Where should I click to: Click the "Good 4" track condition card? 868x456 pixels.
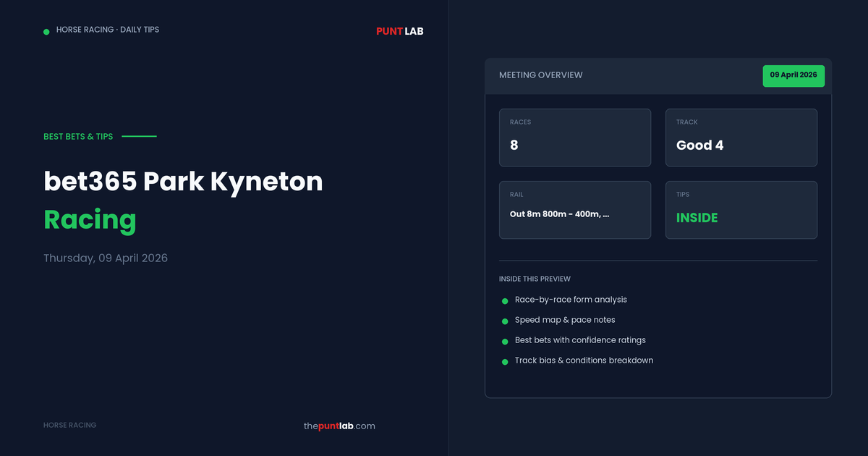click(x=741, y=138)
